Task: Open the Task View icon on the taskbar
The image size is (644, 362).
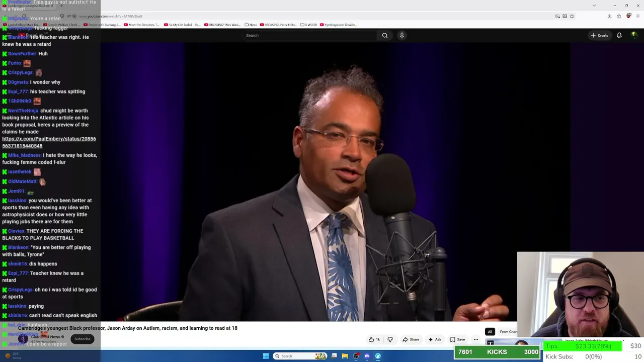Action: [x=334, y=356]
